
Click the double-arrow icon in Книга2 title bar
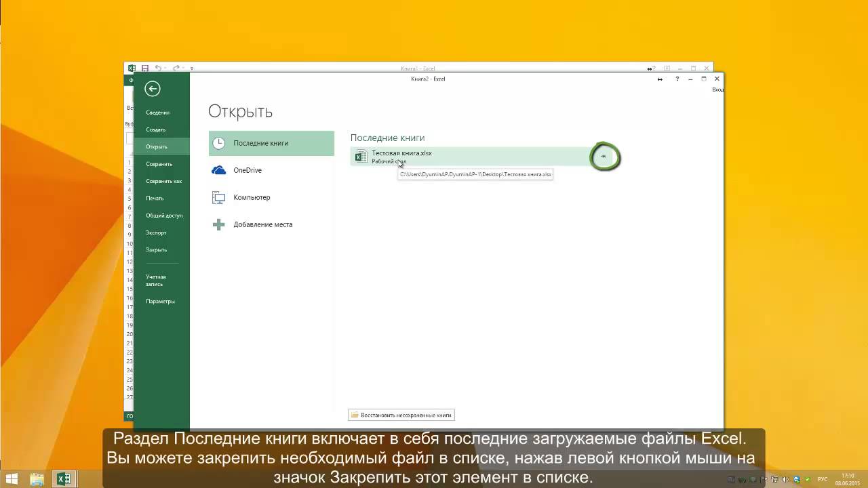point(660,79)
